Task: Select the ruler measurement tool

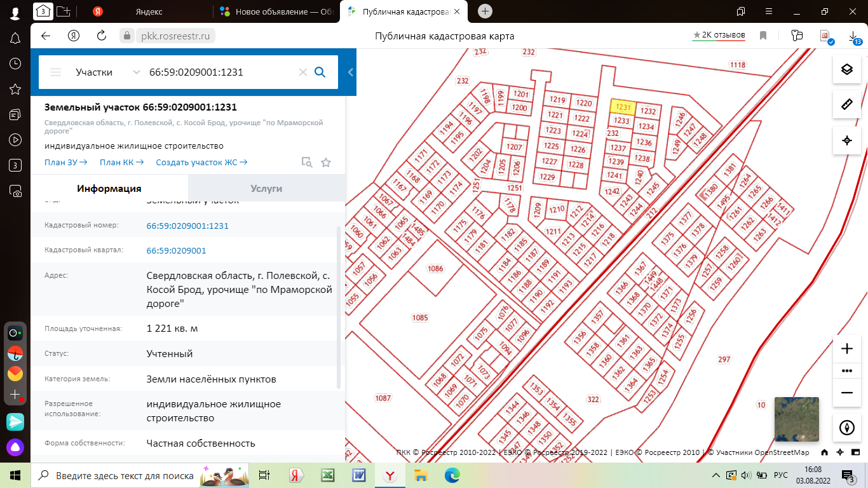Action: pyautogui.click(x=846, y=105)
